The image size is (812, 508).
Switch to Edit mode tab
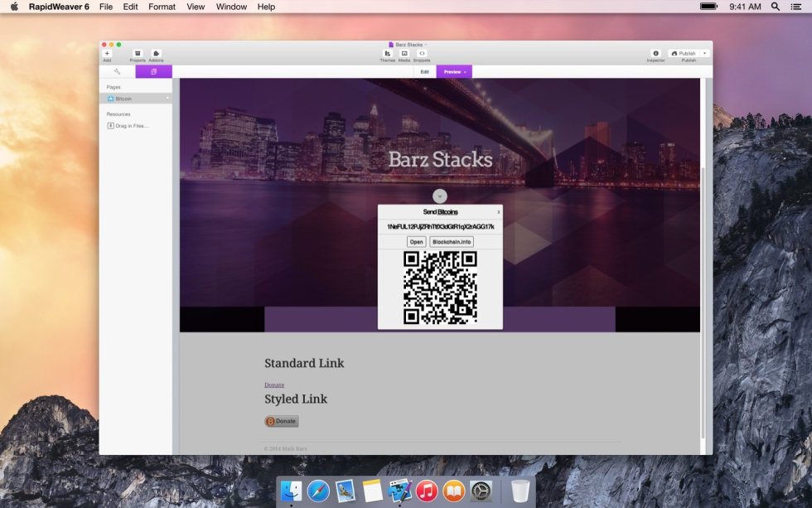424,71
